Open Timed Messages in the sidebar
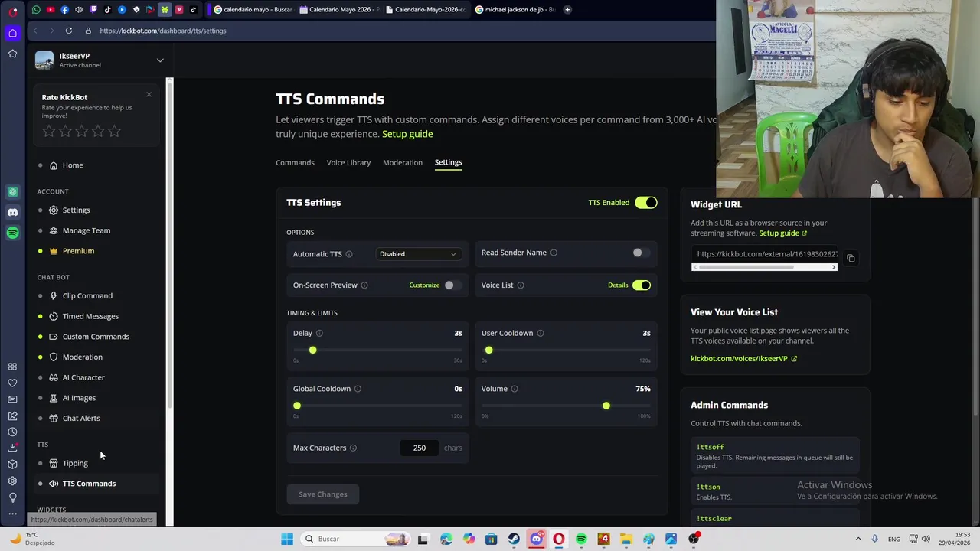 90,316
